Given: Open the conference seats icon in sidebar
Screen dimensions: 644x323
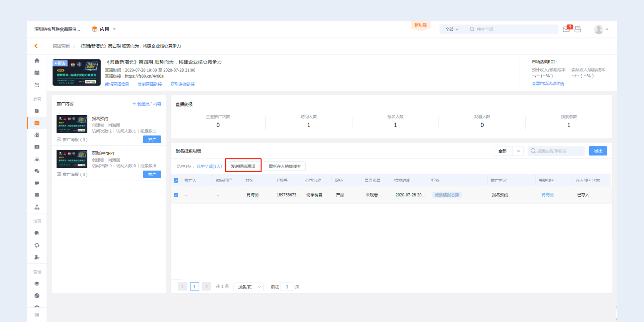Looking at the screenshot, I should coord(37,135).
